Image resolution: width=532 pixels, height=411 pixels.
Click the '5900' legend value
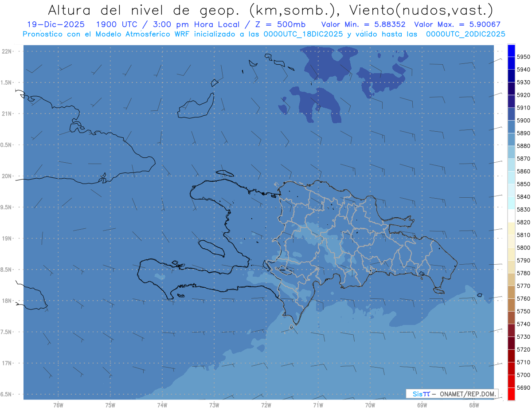click(523, 121)
